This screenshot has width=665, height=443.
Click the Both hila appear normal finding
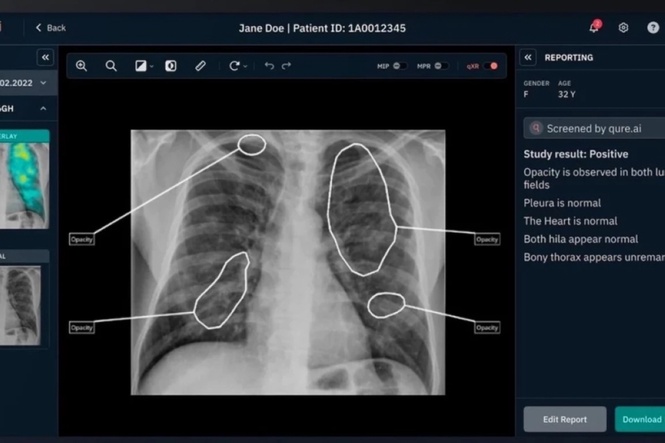pyautogui.click(x=581, y=239)
